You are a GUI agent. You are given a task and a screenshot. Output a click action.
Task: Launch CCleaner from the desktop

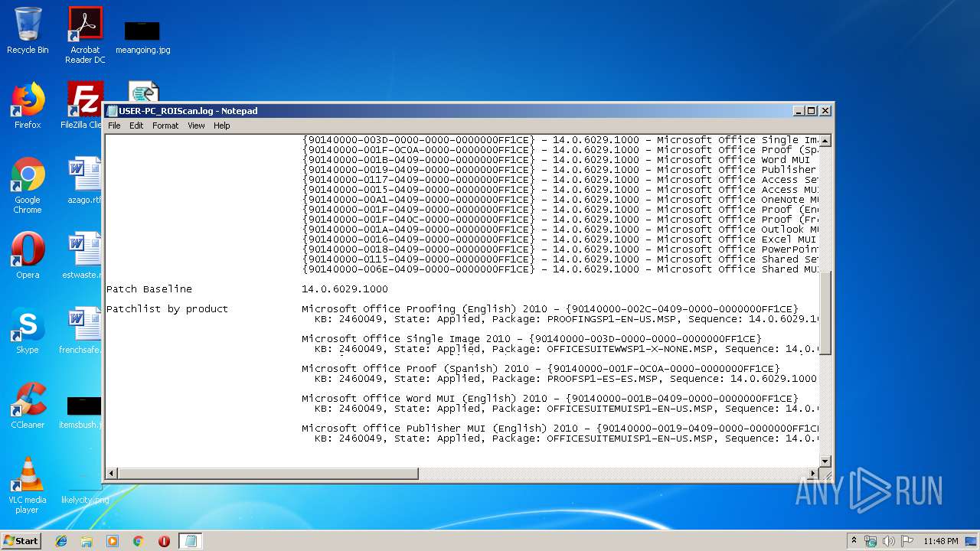pyautogui.click(x=28, y=406)
